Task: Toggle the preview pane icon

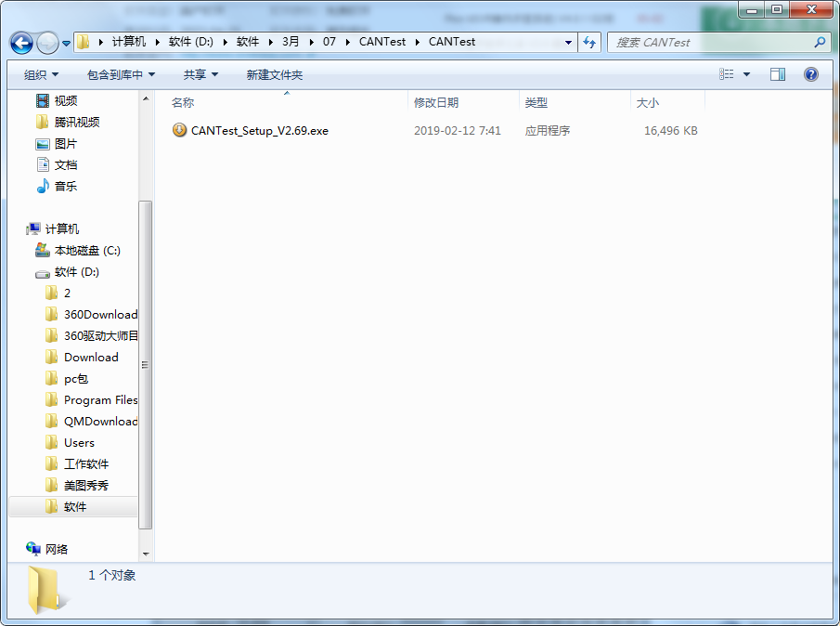Action: pyautogui.click(x=778, y=74)
